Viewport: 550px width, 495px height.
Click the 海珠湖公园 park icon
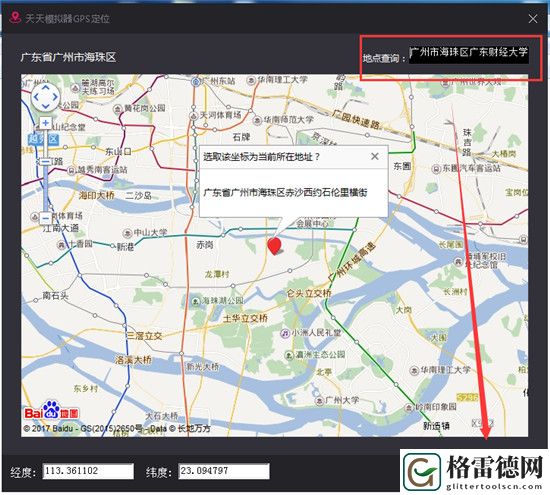pos(196,301)
